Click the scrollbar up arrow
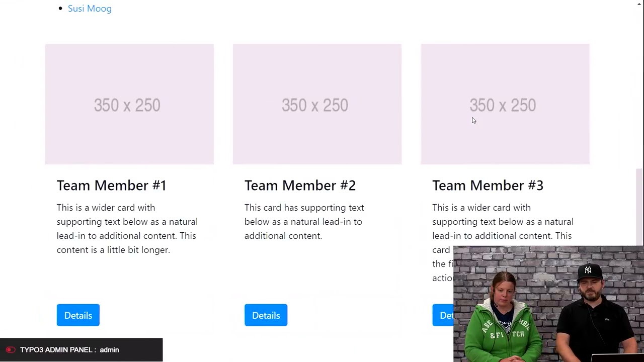 click(639, 4)
